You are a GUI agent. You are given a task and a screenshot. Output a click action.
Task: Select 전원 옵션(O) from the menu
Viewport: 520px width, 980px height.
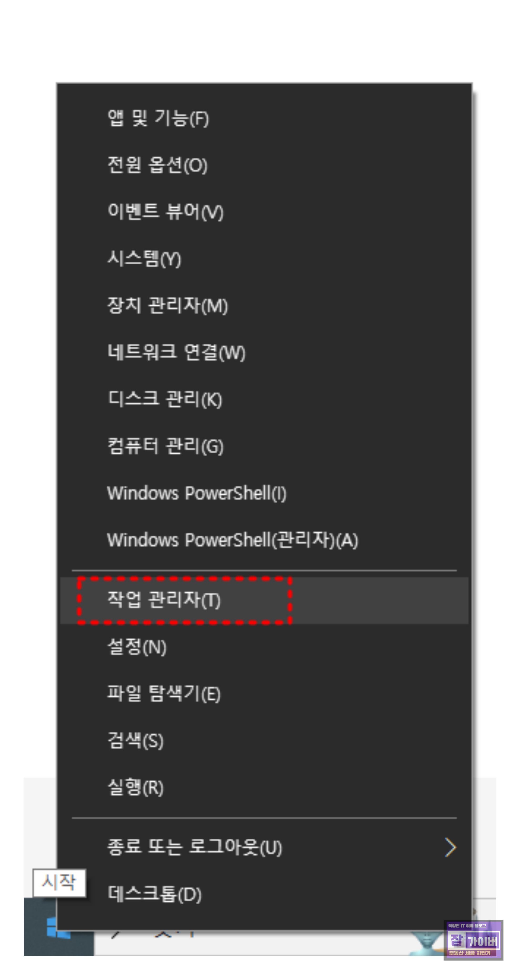(x=264, y=165)
